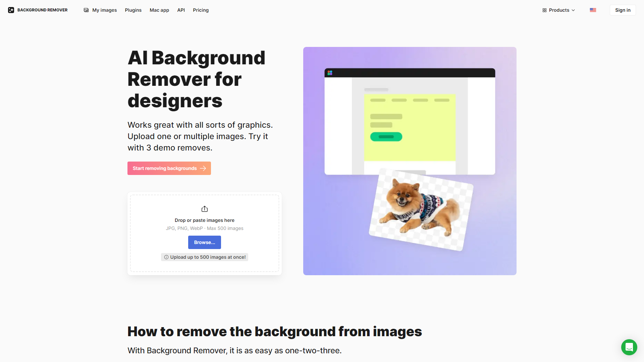The height and width of the screenshot is (362, 644).
Task: Click the info icon about 500 images
Action: [166, 257]
